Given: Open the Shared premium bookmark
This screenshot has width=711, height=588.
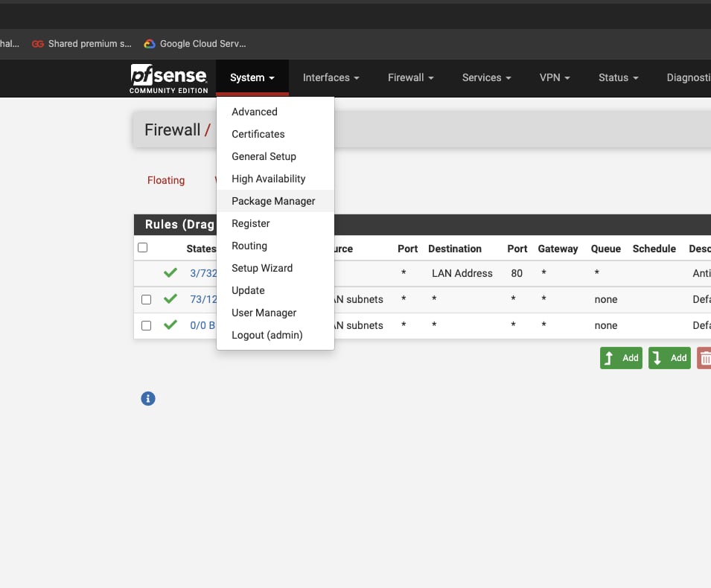Looking at the screenshot, I should click(82, 44).
